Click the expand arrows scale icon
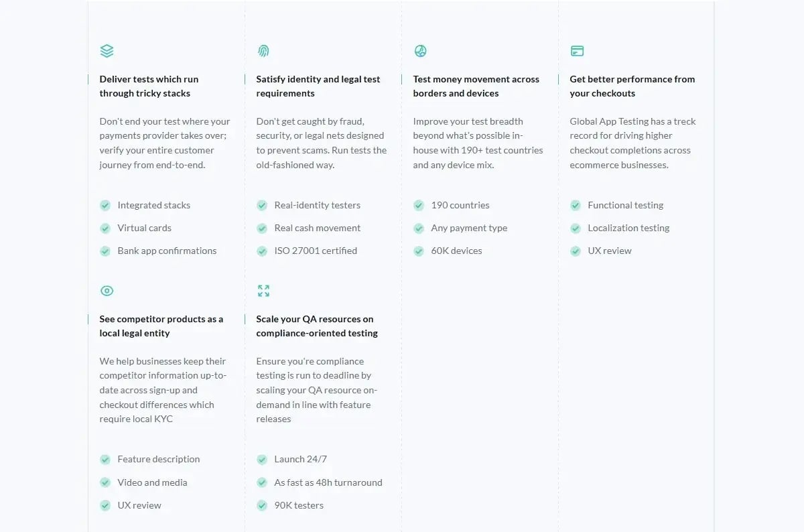This screenshot has width=804, height=532. [263, 291]
